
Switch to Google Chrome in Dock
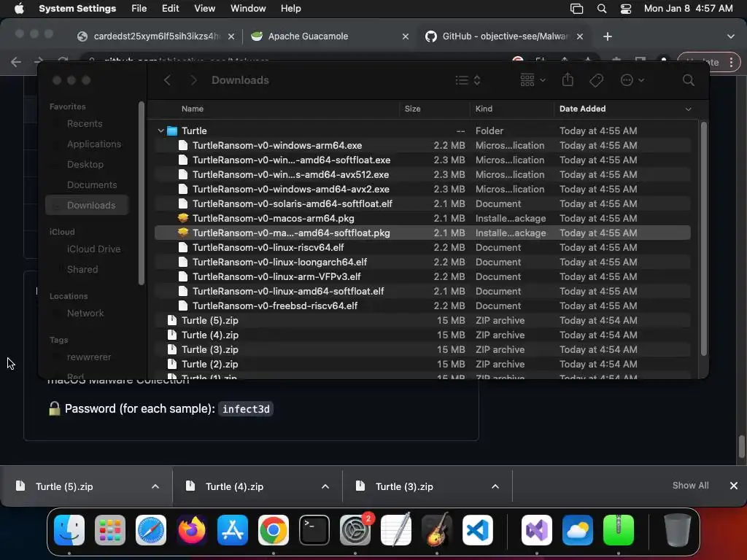click(x=274, y=530)
